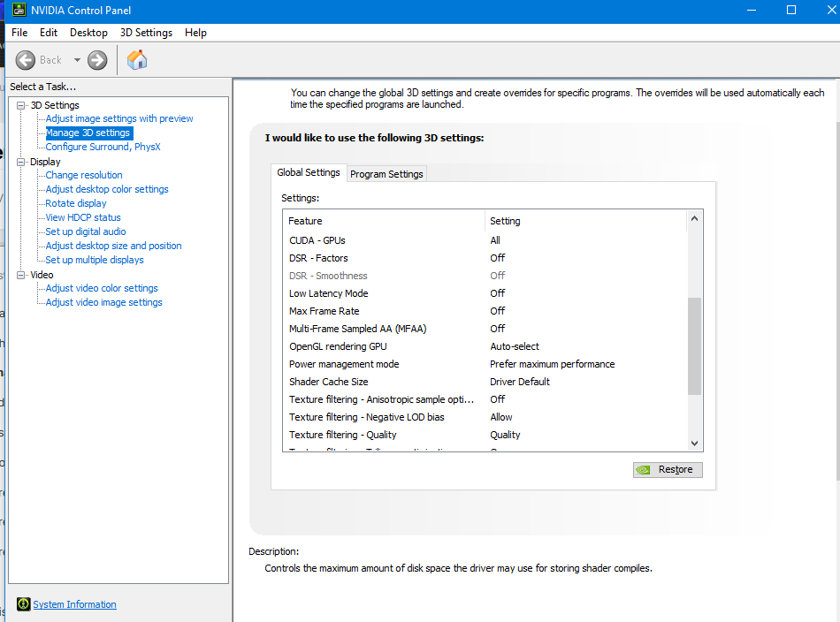Select the DSR - Factors row
Viewport: 840px width, 622px height.
(485, 258)
